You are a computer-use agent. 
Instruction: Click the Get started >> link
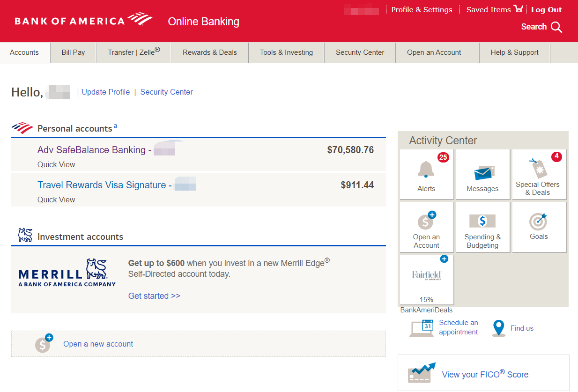pos(155,296)
